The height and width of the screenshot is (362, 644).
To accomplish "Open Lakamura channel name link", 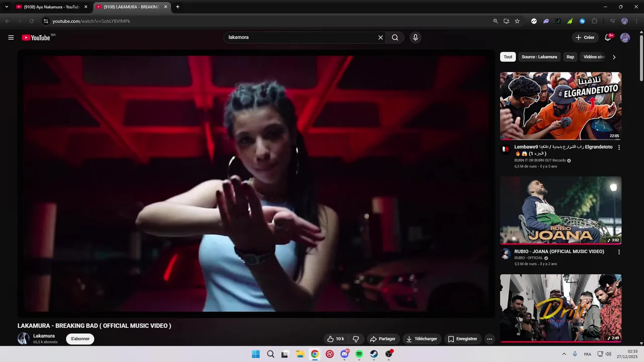I will pos(44,336).
